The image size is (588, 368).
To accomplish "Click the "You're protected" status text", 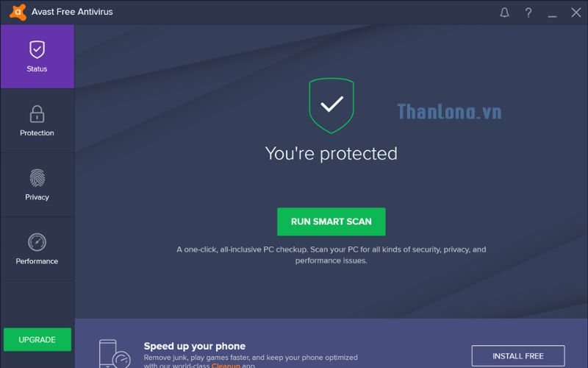I will [x=331, y=153].
